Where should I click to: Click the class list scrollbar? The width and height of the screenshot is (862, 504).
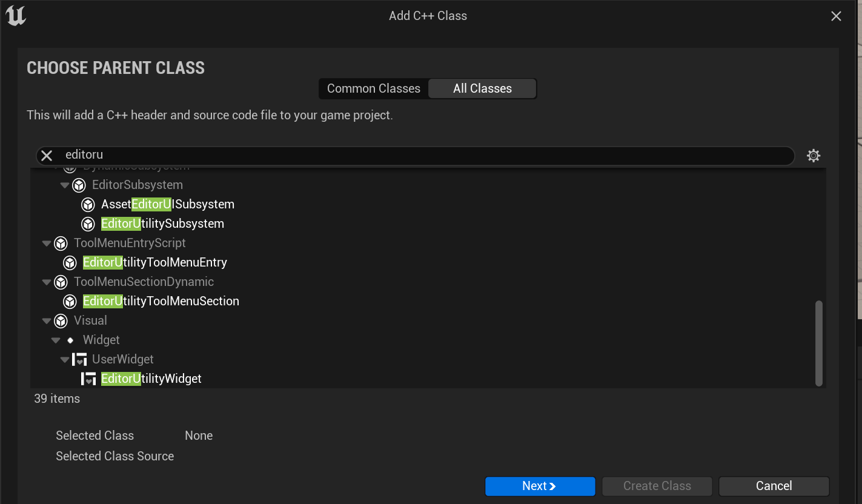tap(819, 343)
